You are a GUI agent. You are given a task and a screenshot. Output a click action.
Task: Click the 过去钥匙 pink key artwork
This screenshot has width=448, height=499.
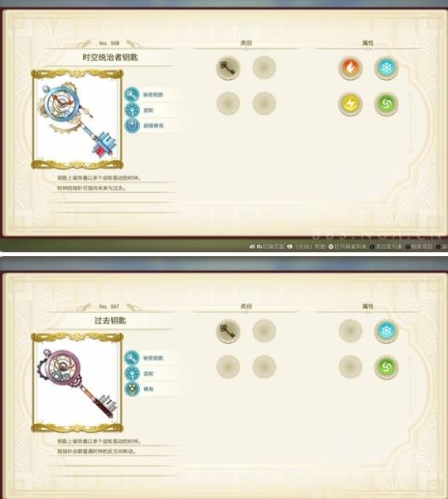click(77, 383)
